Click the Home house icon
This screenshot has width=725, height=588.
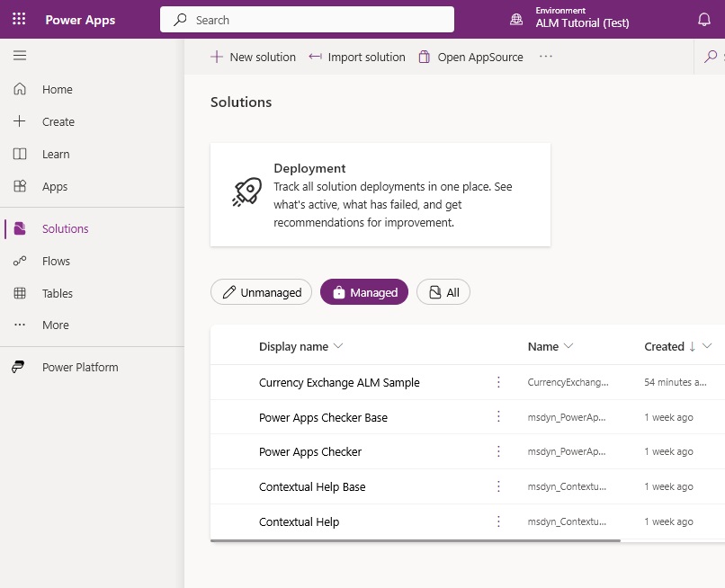20,88
